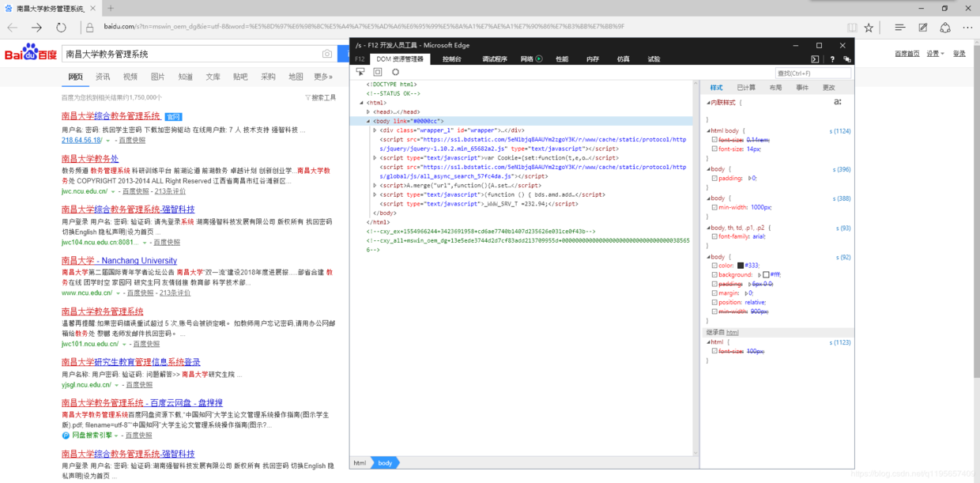Image resolution: width=980 pixels, height=483 pixels.
Task: Open the 已计算 computed styles tab
Action: coord(746,88)
